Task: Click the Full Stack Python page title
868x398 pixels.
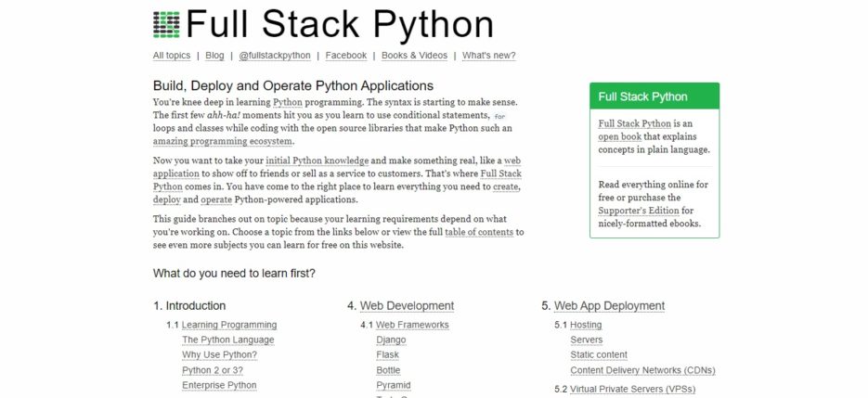Action: pyautogui.click(x=340, y=24)
